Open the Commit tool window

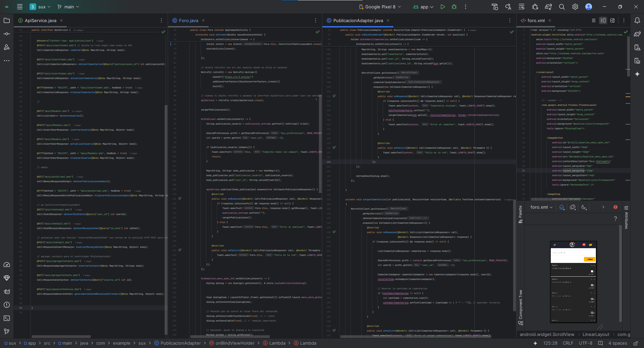pyautogui.click(x=7, y=34)
